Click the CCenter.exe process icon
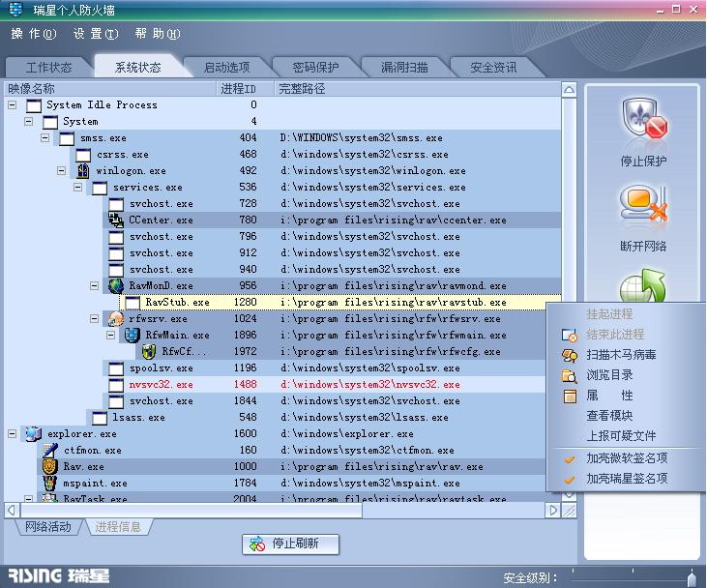 pyautogui.click(x=116, y=220)
